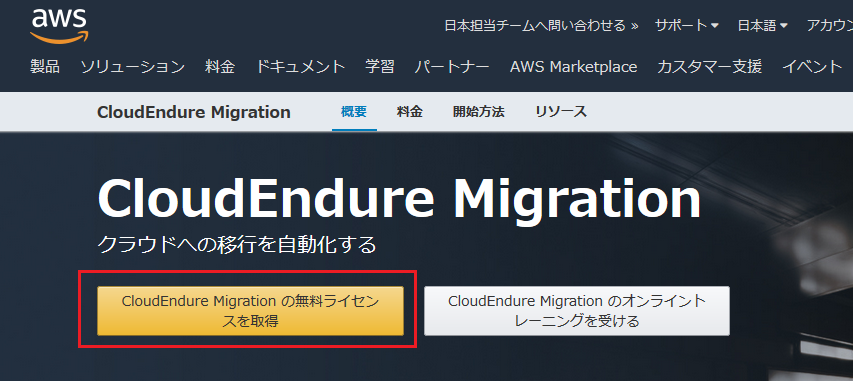Screen dimensions: 853x392
Task: Open the 製品 menu
Action: 45,67
